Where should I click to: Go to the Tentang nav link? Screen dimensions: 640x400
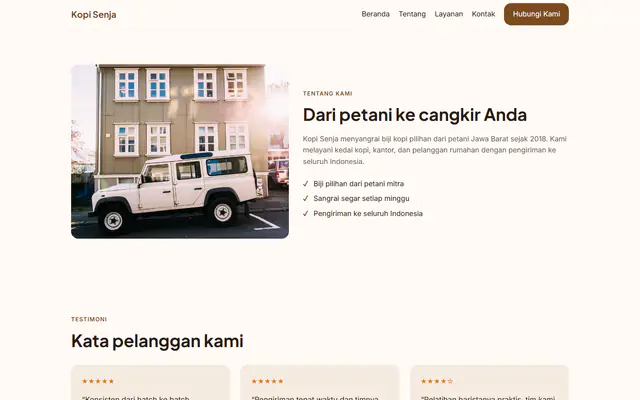(x=412, y=14)
